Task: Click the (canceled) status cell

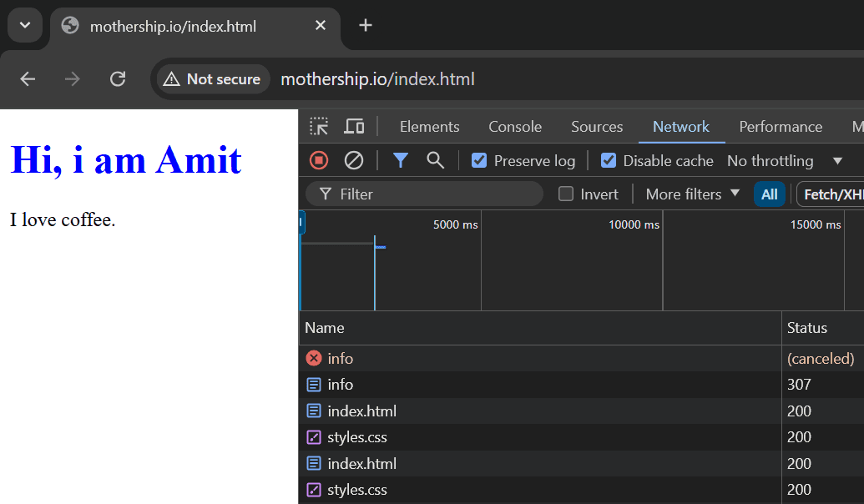Action: tap(821, 359)
